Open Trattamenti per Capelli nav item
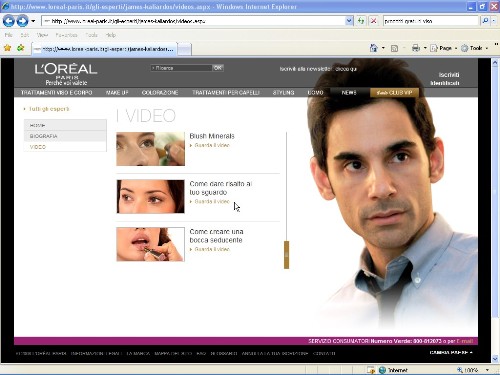This screenshot has height=375, width=500. pos(226,93)
